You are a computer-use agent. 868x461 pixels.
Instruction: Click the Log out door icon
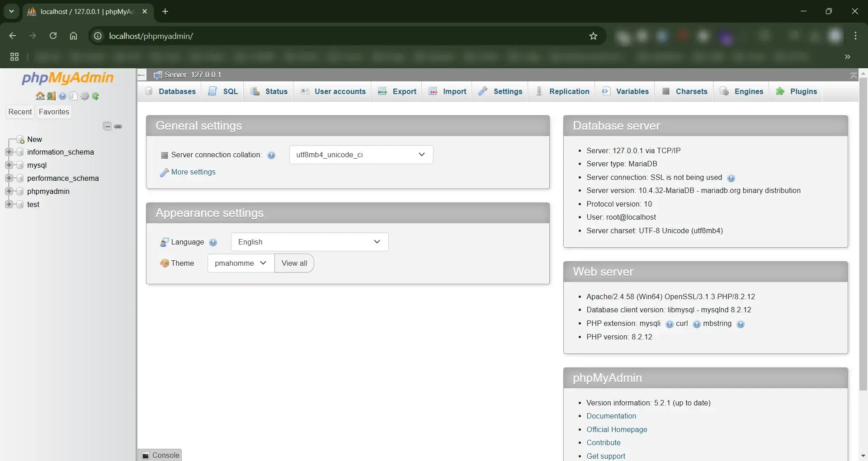click(x=51, y=96)
